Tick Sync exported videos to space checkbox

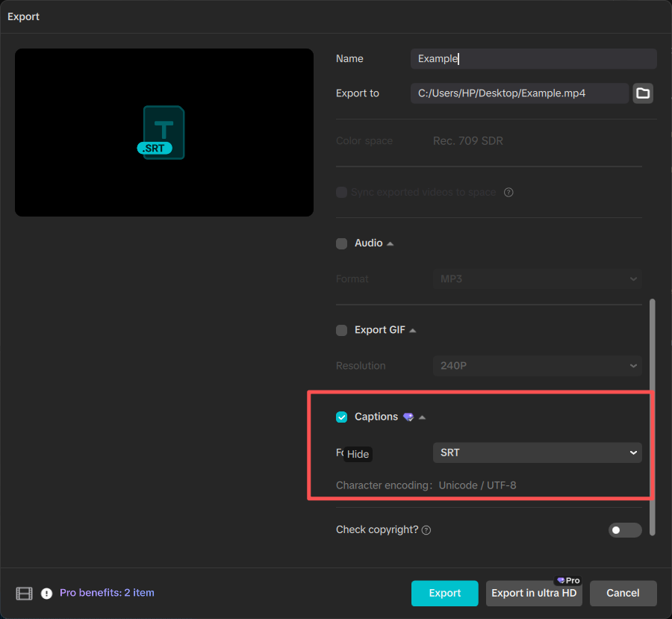click(x=341, y=192)
